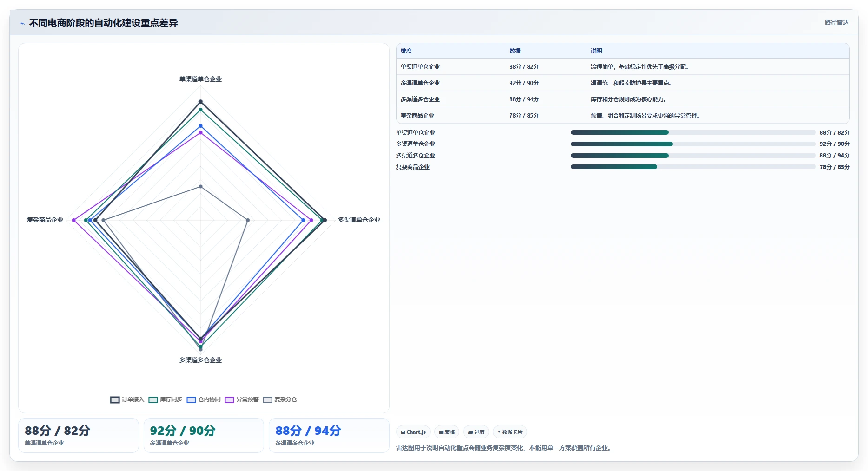This screenshot has height=471, width=868.
Task: Open the 88分 / 94分 data card
Action: tap(329, 435)
